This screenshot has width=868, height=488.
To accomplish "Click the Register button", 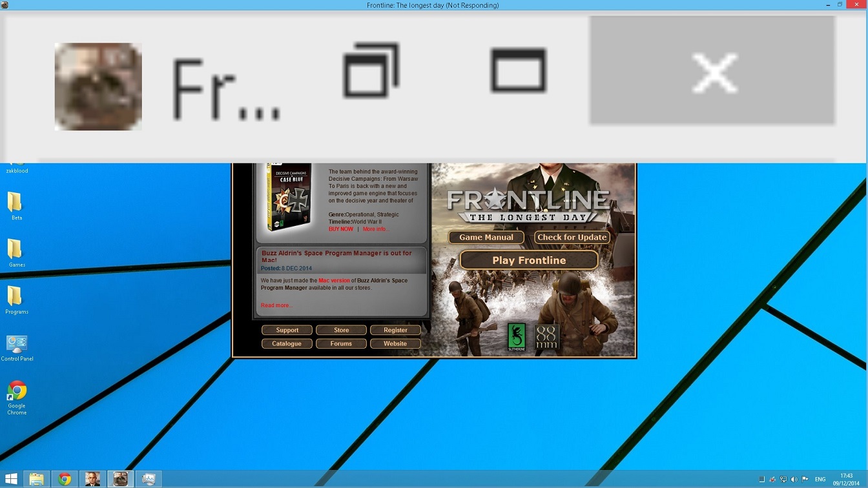I will tap(395, 330).
